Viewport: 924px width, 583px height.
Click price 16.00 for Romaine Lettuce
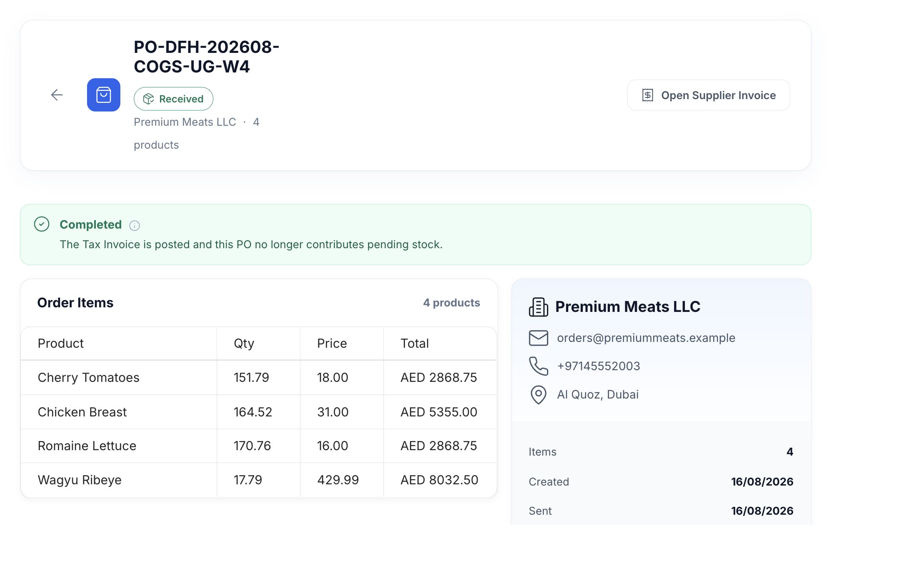coord(332,446)
